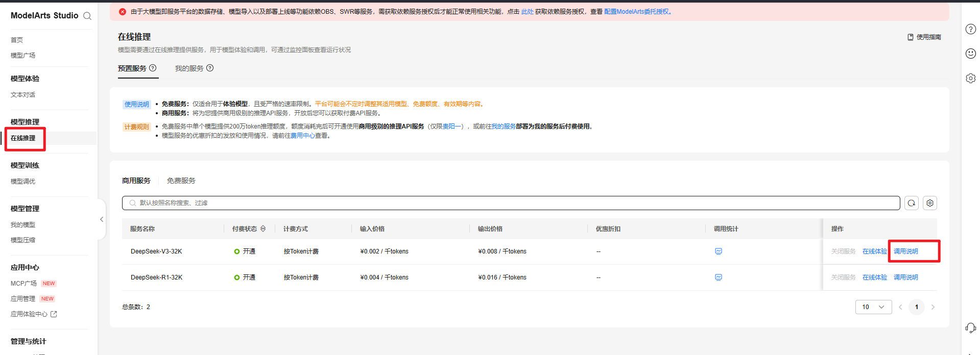
Task: Switch to the 我的服务 tab
Action: [x=189, y=68]
